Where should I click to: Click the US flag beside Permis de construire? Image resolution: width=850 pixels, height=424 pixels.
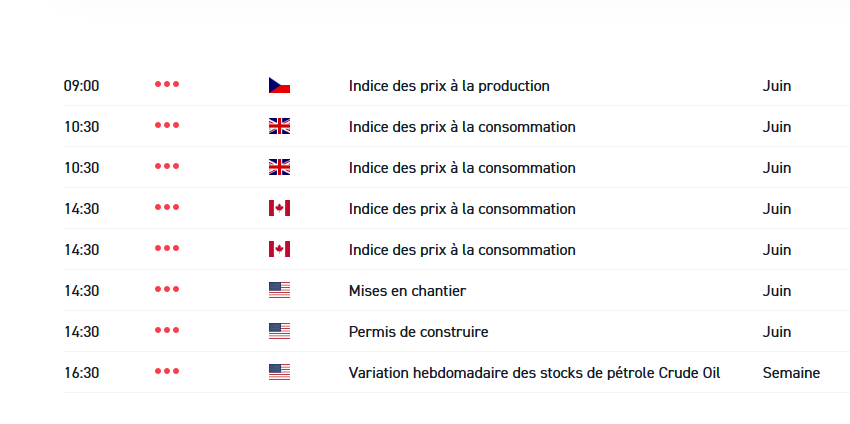tap(279, 332)
